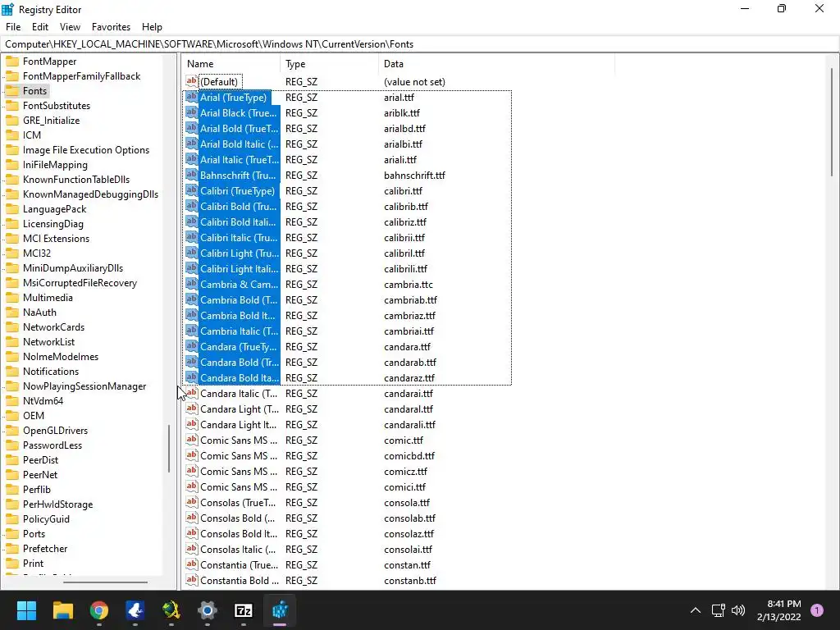Select the GRE_Initialize key
The image size is (840, 630).
coord(51,121)
